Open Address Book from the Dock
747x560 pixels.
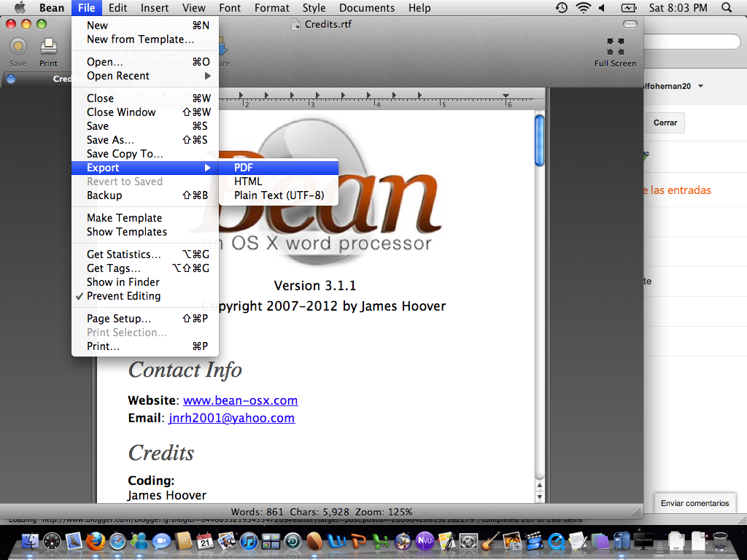point(183,542)
